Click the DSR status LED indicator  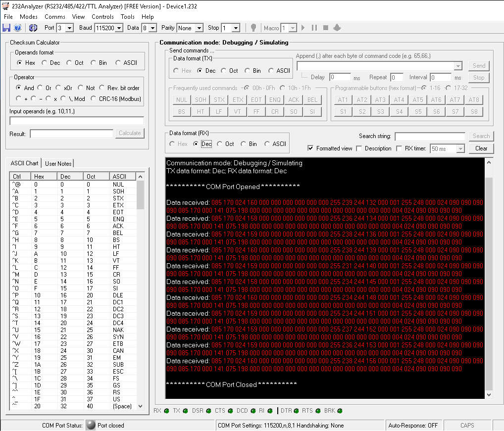tap(208, 411)
